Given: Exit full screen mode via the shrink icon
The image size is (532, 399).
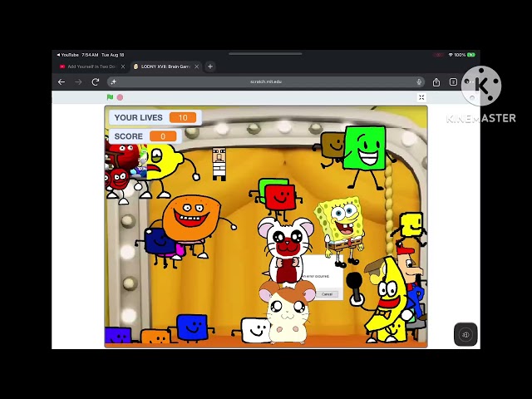Looking at the screenshot, I should pos(421,97).
